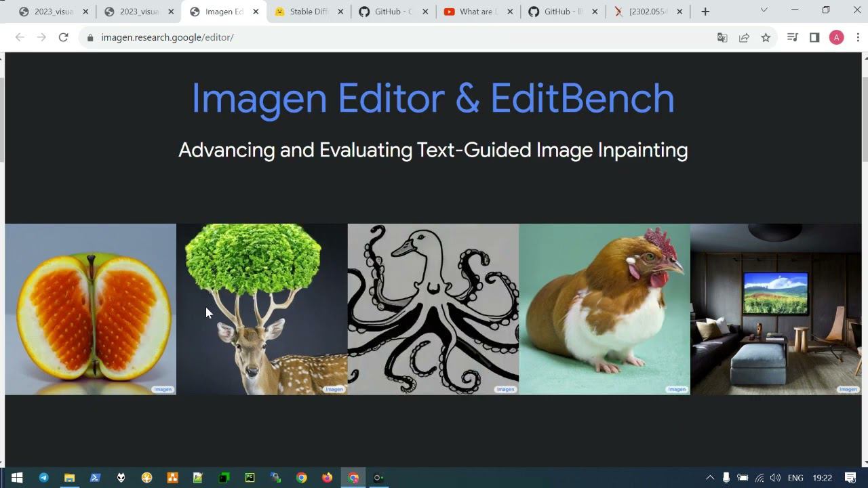The height and width of the screenshot is (488, 868).
Task: Close the Stable Diff tab
Action: 340,12
